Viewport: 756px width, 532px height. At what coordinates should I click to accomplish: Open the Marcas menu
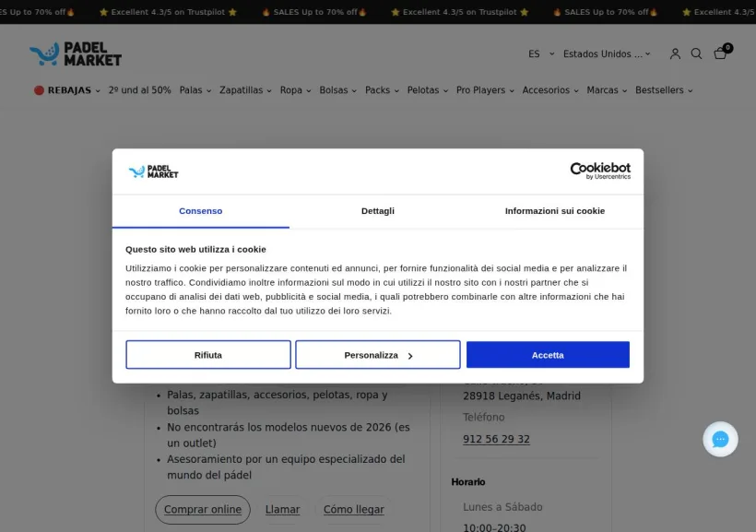tap(607, 90)
